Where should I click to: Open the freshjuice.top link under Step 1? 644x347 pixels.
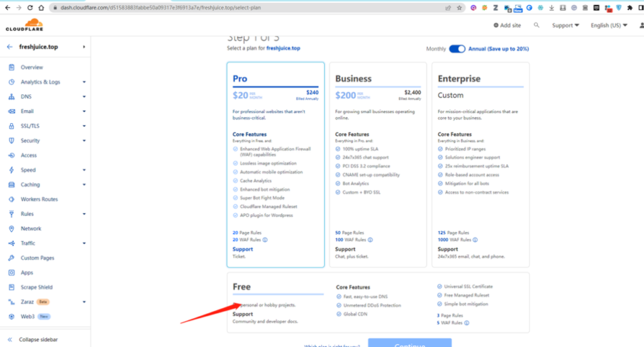283,48
